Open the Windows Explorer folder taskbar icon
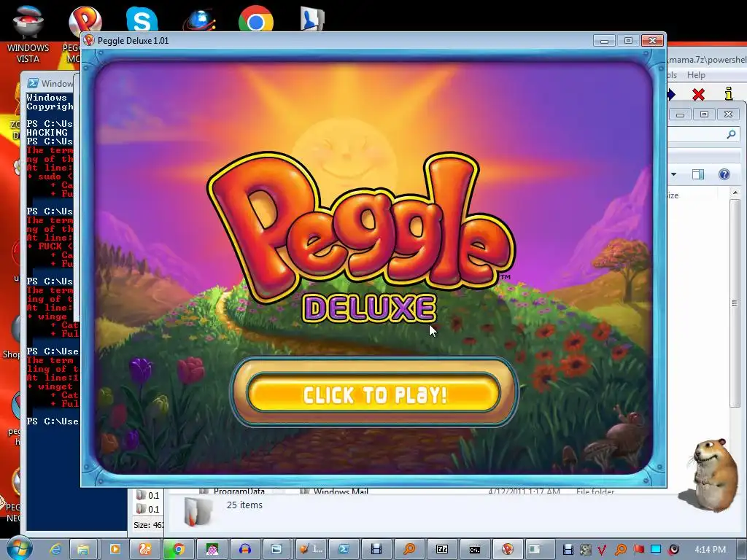Screen dimensions: 747x560 tap(83, 549)
